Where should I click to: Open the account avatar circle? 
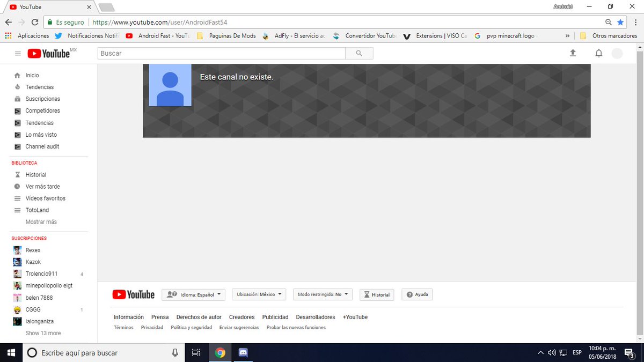(617, 53)
